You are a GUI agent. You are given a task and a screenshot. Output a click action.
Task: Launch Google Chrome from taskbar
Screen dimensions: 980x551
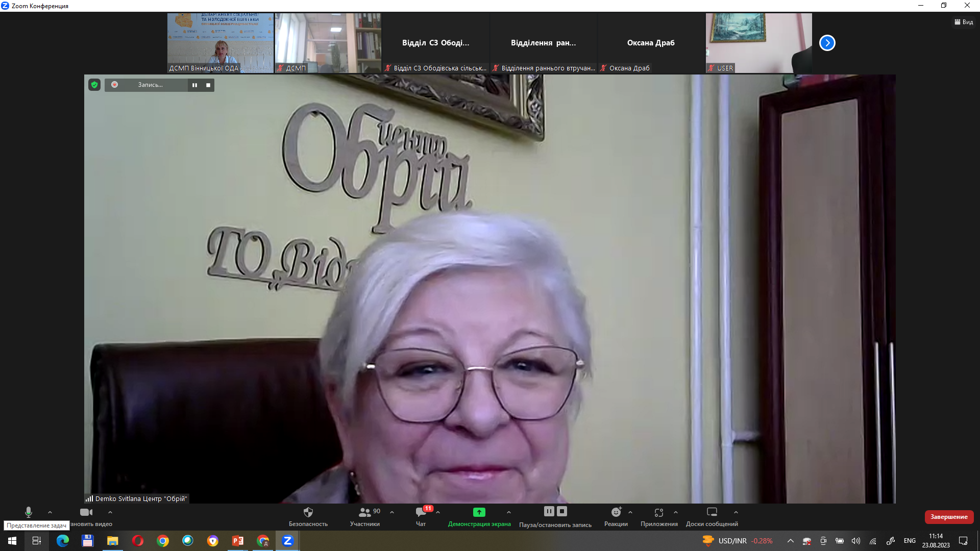(x=163, y=541)
